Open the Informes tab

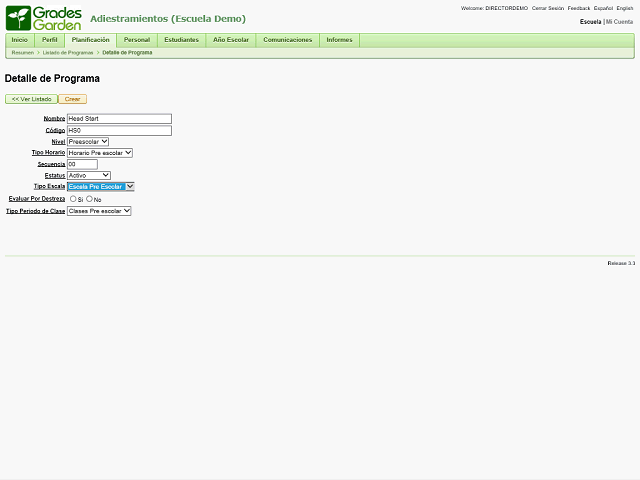coord(339,40)
